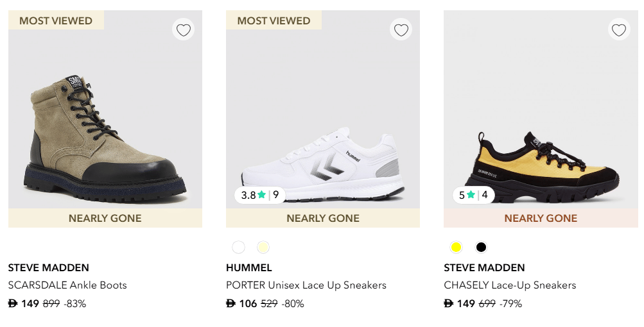
Task: Open PORTER Unisex Lace Up Sneakers link
Action: pos(306,285)
